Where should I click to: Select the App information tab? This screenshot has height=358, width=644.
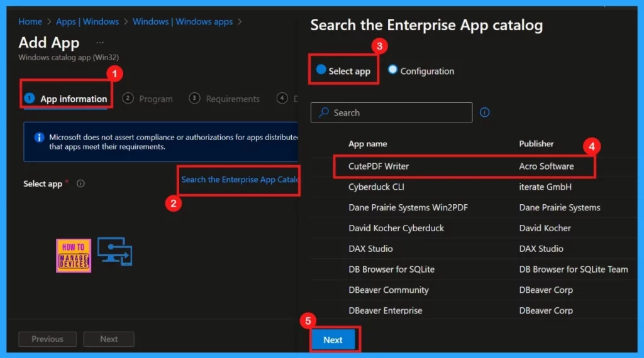pyautogui.click(x=65, y=99)
